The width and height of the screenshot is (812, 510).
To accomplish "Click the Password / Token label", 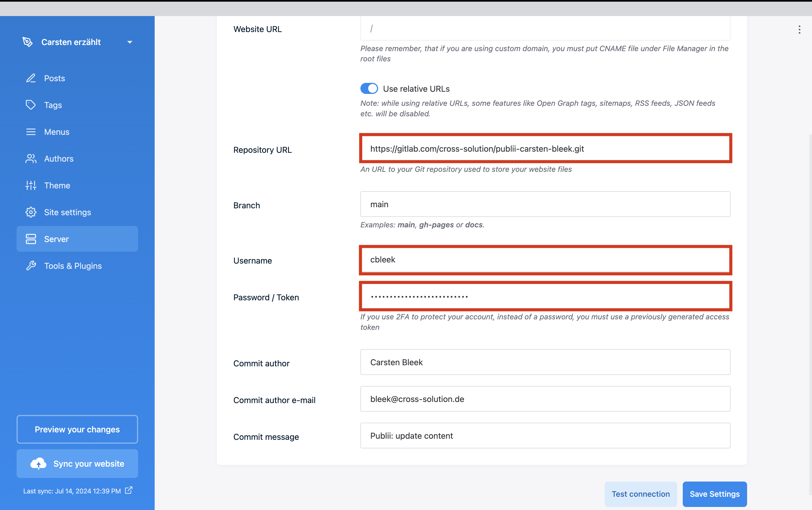I will tap(266, 297).
